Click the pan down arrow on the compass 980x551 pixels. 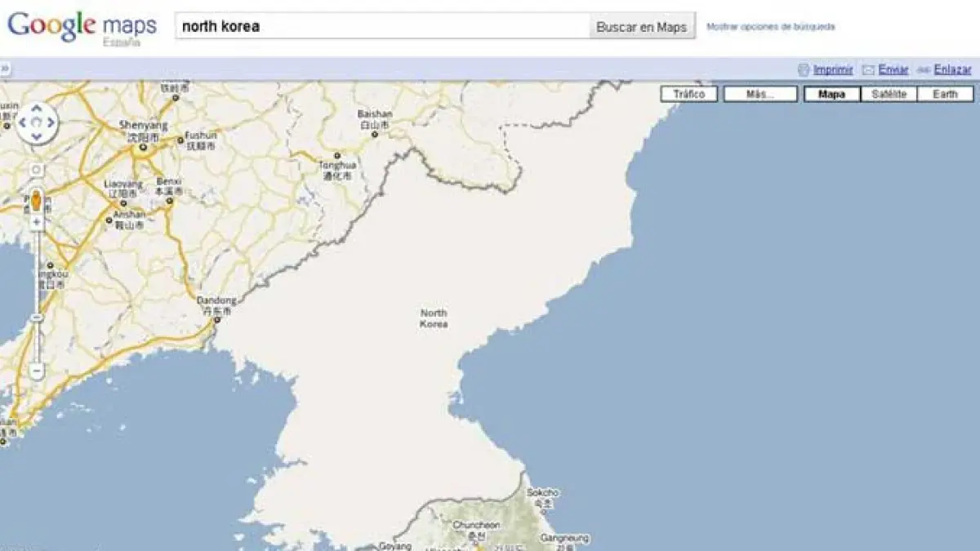click(37, 137)
